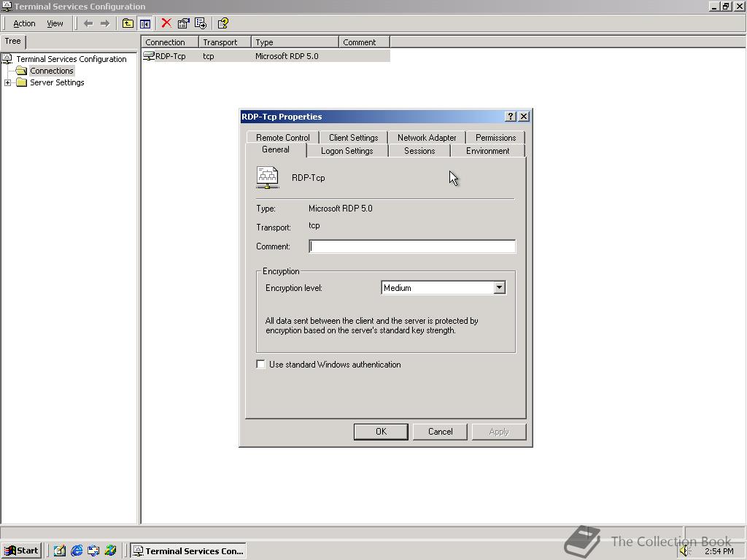This screenshot has width=747, height=560.
Task: Switch to the Remote Control tab
Action: [x=282, y=137]
